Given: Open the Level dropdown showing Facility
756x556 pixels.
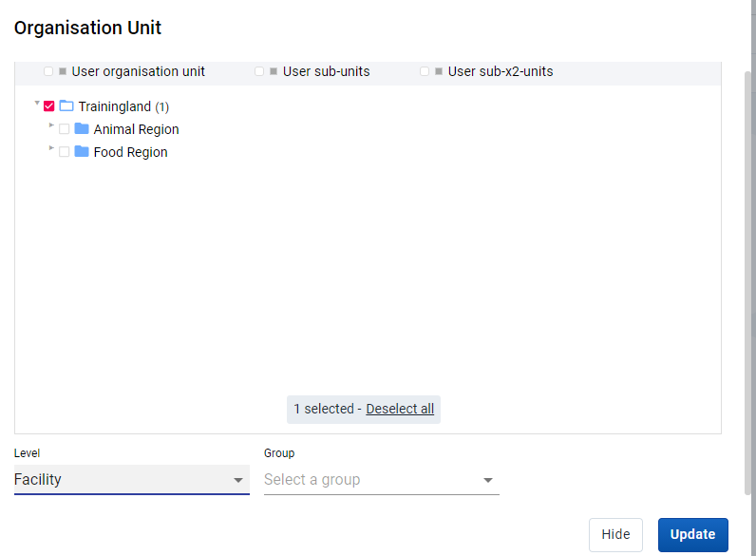Looking at the screenshot, I should (x=132, y=480).
